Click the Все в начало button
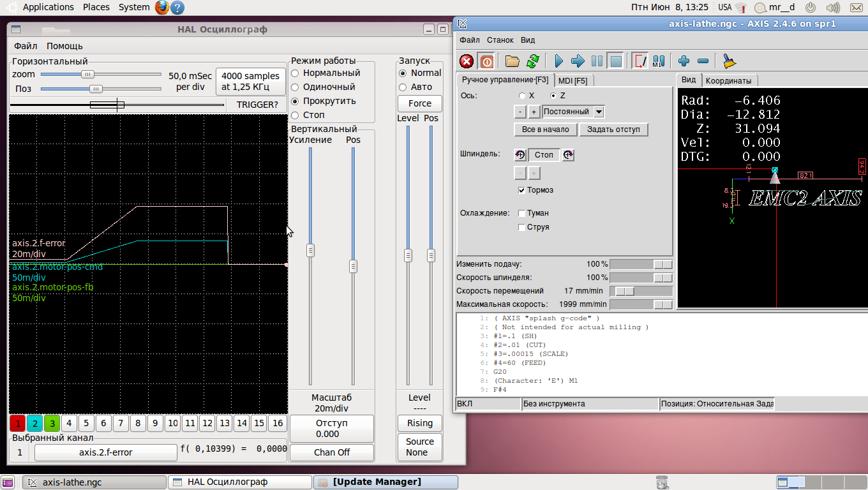This screenshot has height=490, width=868. pos(545,130)
